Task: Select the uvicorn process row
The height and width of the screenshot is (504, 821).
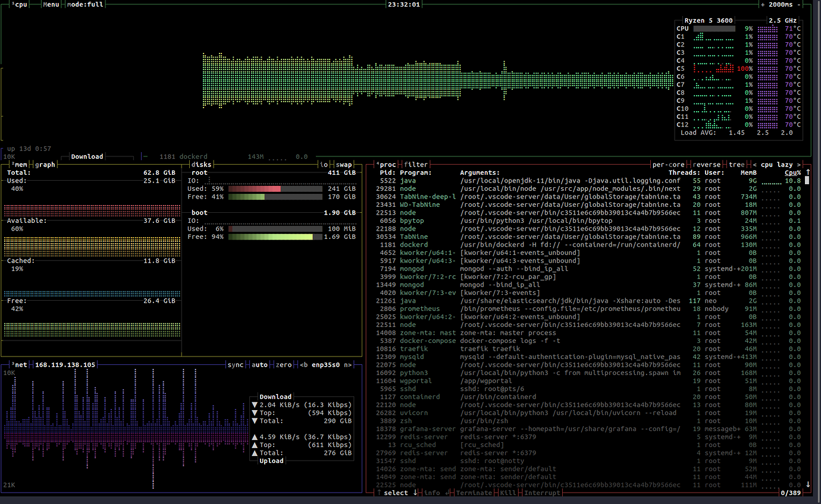Action: pos(590,413)
